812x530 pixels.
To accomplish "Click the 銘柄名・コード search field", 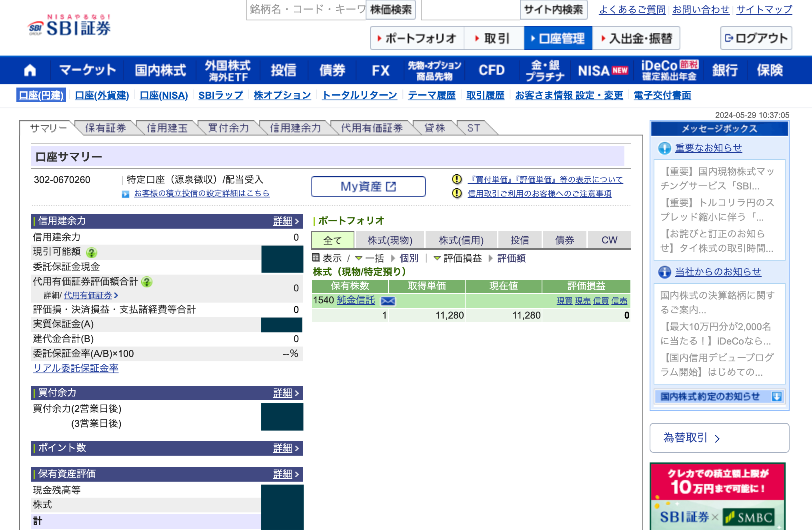I will 306,9.
